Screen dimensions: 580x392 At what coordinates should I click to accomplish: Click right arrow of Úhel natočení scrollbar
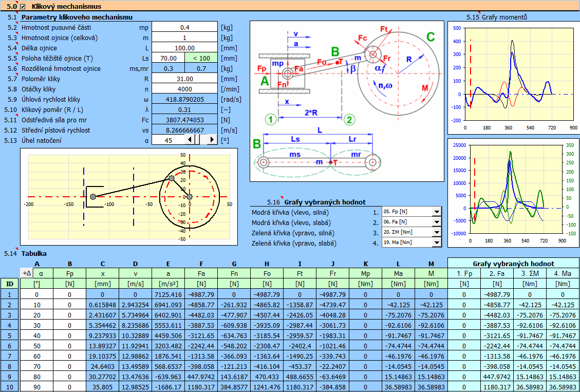pos(212,140)
